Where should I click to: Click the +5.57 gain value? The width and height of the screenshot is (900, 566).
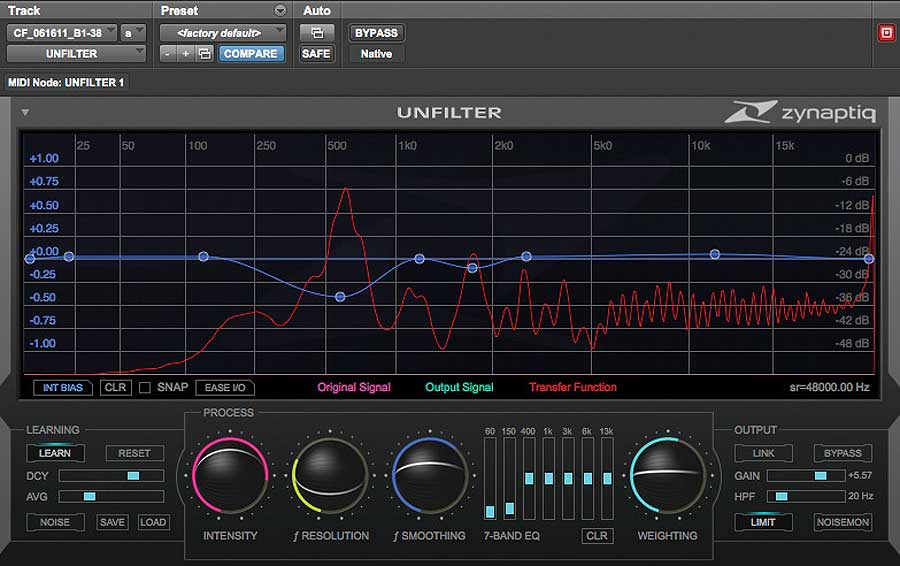point(860,475)
